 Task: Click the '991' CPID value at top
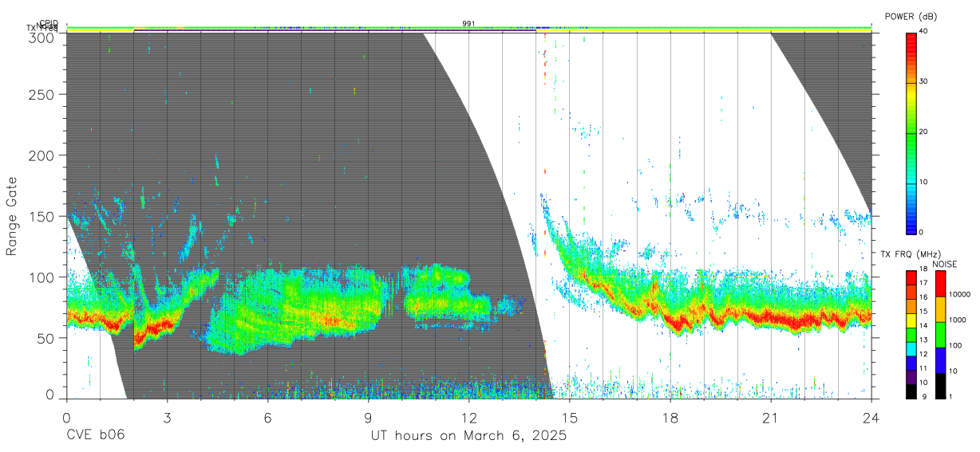(x=469, y=24)
